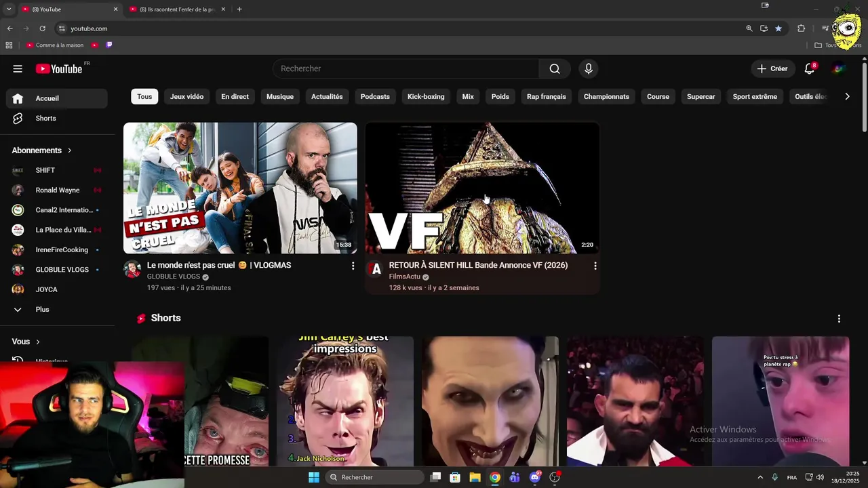868x488 pixels.
Task: Open Comme à la maison bookmark
Action: tap(55, 45)
